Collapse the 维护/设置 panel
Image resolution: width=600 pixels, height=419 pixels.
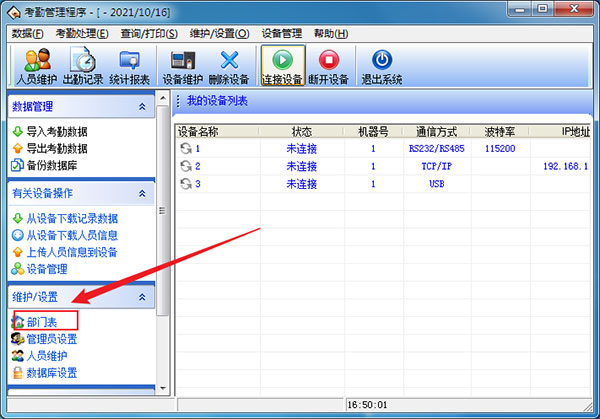click(142, 297)
